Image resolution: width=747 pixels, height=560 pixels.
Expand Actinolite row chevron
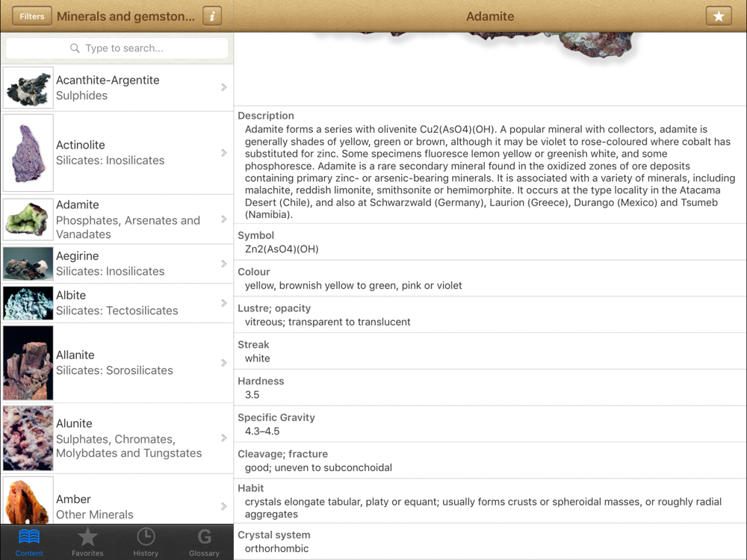click(224, 153)
